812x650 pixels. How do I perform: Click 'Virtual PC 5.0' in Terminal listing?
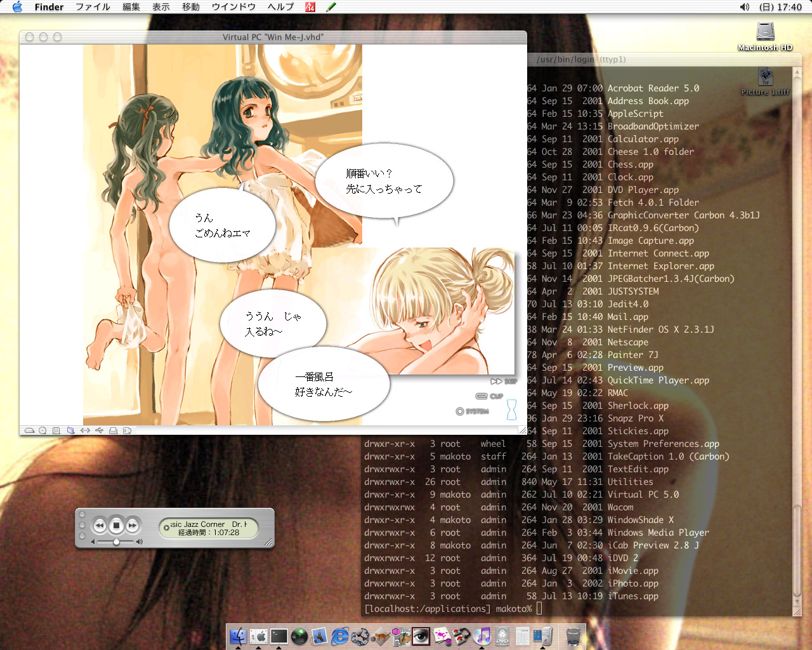pyautogui.click(x=643, y=494)
